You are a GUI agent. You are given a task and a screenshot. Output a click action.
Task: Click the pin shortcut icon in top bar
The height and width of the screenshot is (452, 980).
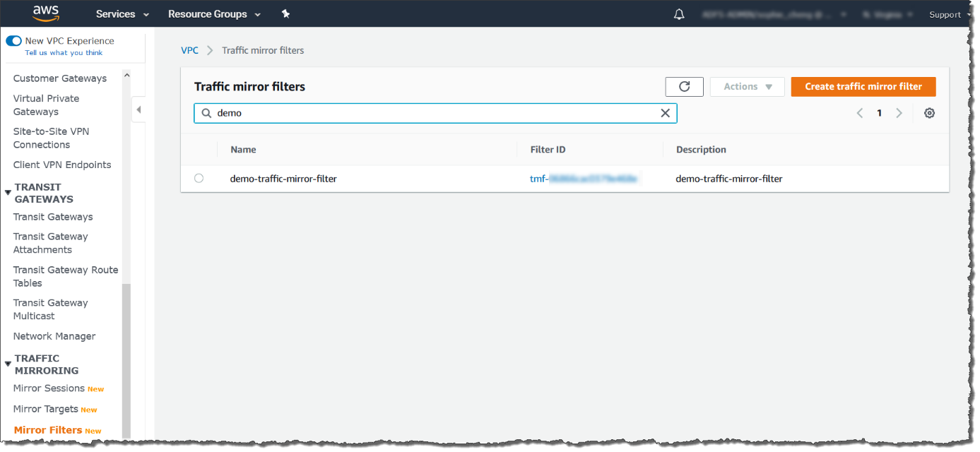285,14
